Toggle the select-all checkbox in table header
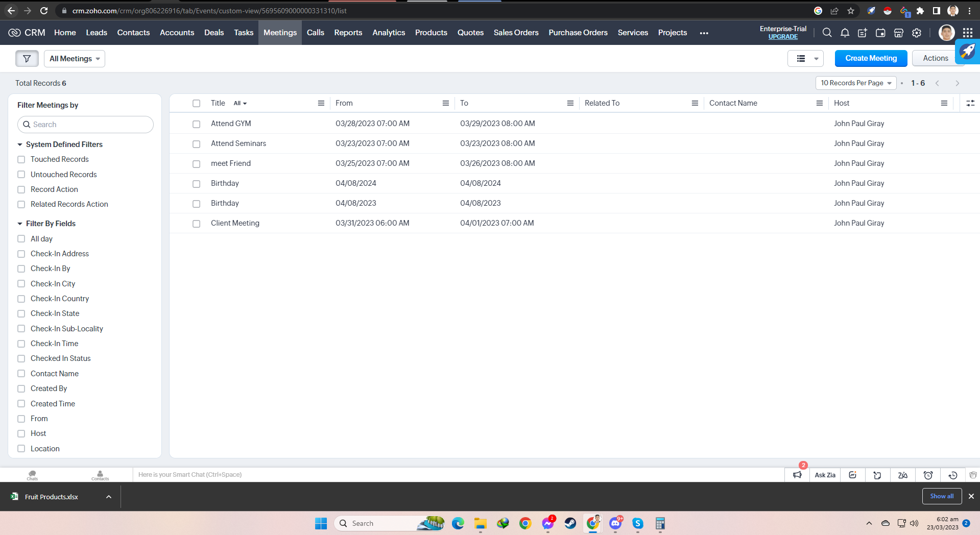The width and height of the screenshot is (980, 535). coord(196,103)
